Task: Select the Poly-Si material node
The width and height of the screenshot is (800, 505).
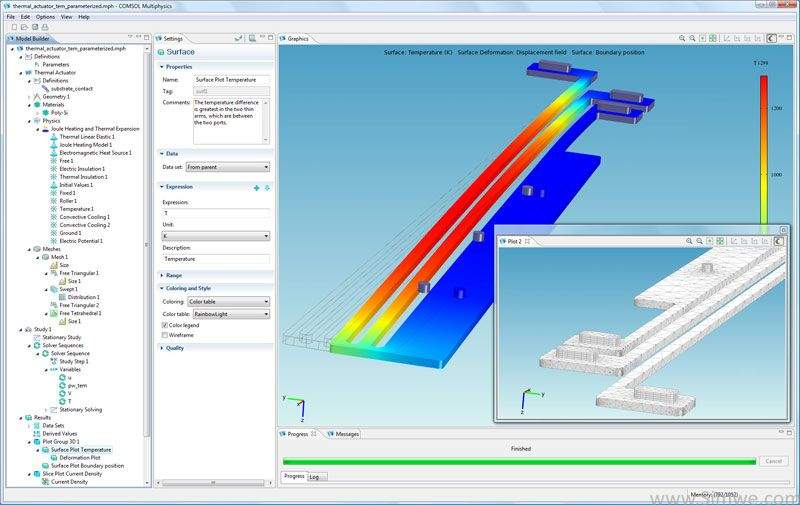Action: 59,112
